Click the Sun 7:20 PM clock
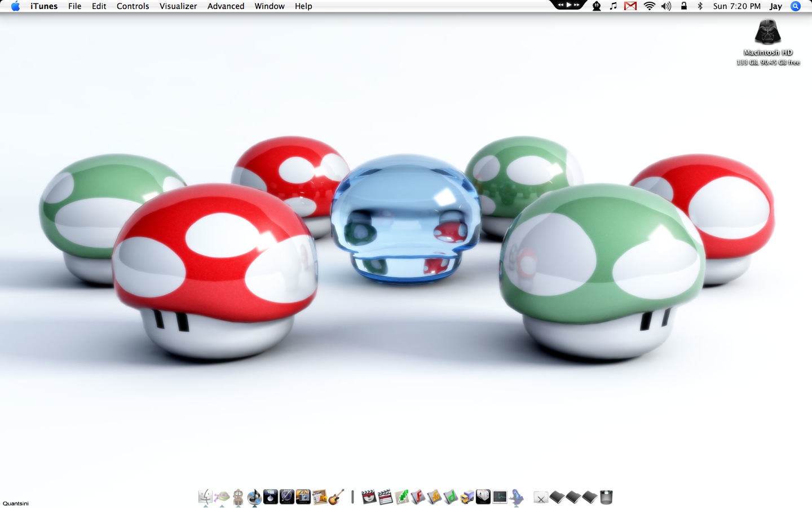 (737, 6)
